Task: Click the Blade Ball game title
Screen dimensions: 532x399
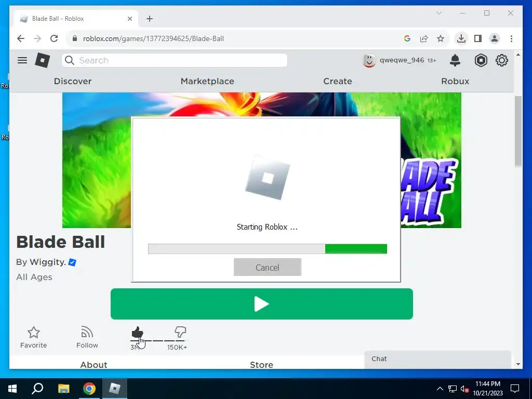Action: point(60,242)
